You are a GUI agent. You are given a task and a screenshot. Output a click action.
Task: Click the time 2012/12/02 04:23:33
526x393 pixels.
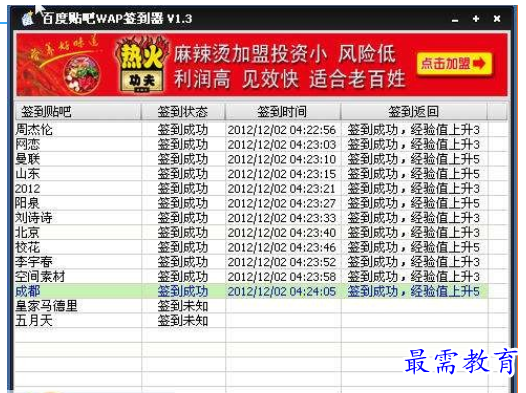(282, 218)
